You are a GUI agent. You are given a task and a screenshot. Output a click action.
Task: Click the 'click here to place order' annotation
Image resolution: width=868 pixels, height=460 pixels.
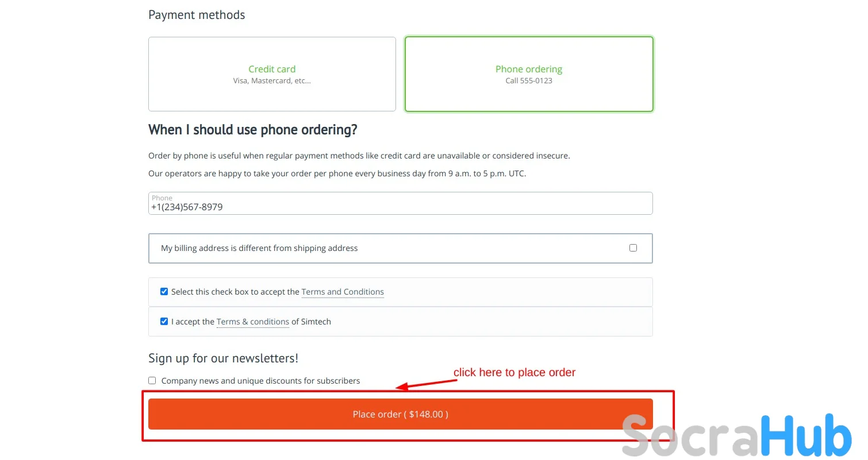click(x=514, y=372)
